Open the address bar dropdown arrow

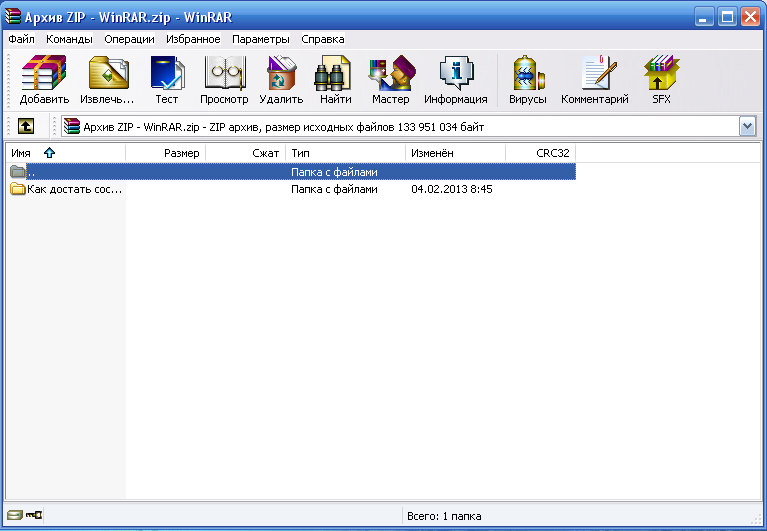[x=747, y=127]
